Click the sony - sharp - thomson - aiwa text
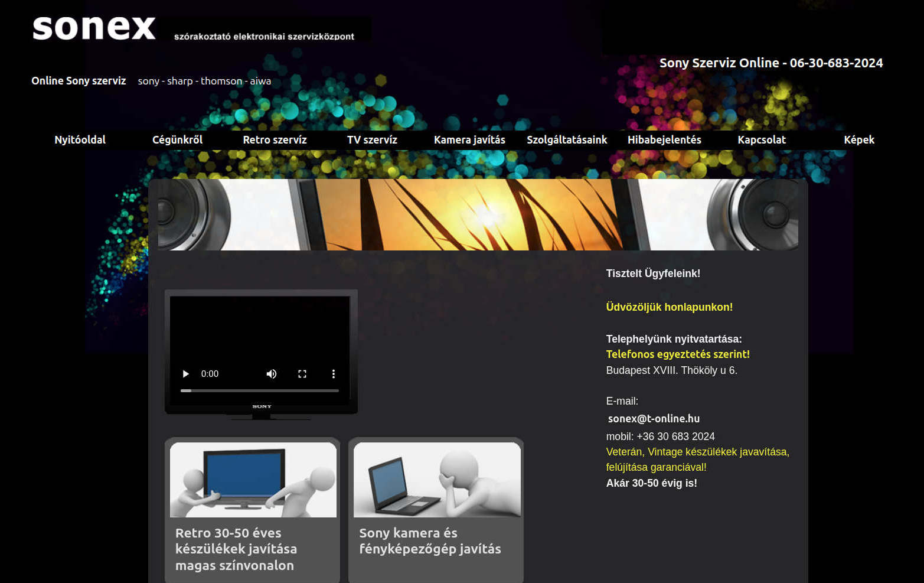 204,81
